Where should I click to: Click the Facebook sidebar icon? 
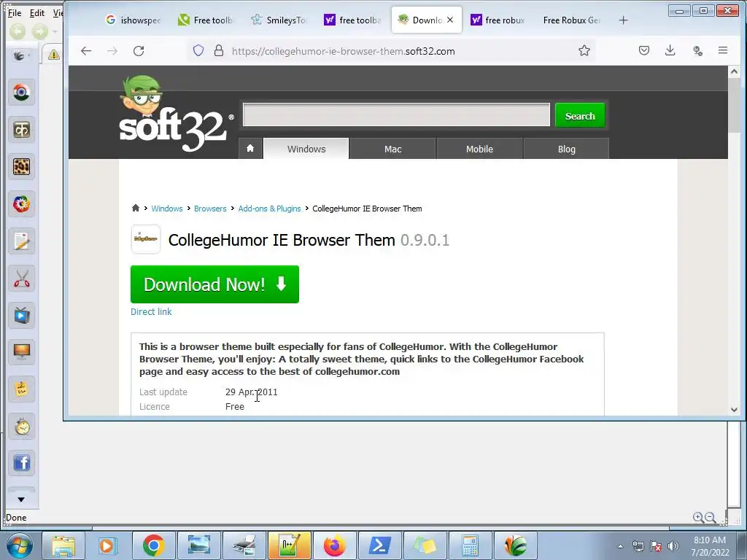point(21,463)
